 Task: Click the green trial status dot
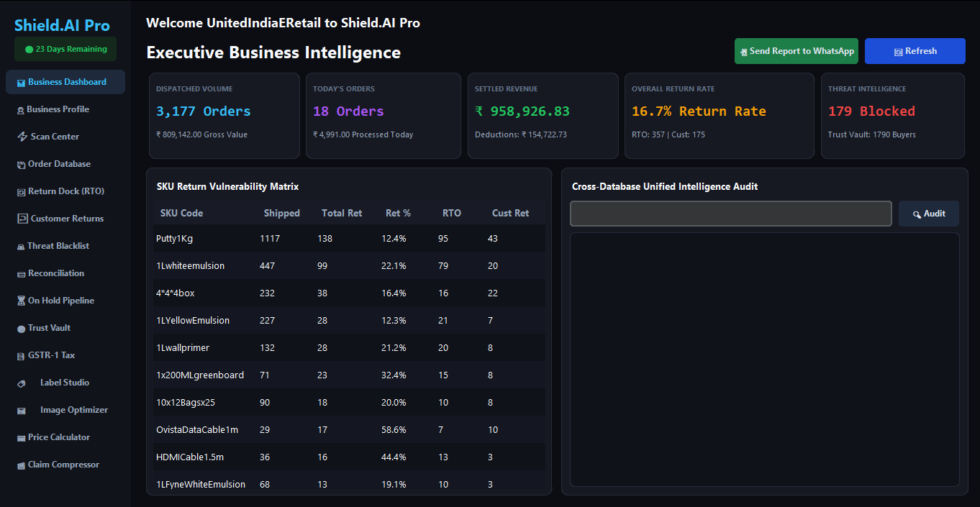pyautogui.click(x=29, y=50)
